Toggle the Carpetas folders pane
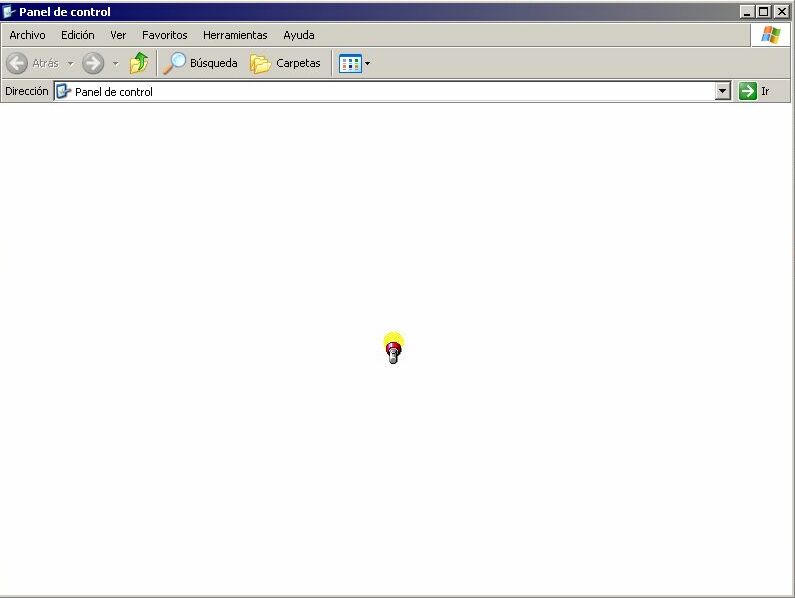This screenshot has width=795, height=598. pyautogui.click(x=285, y=63)
